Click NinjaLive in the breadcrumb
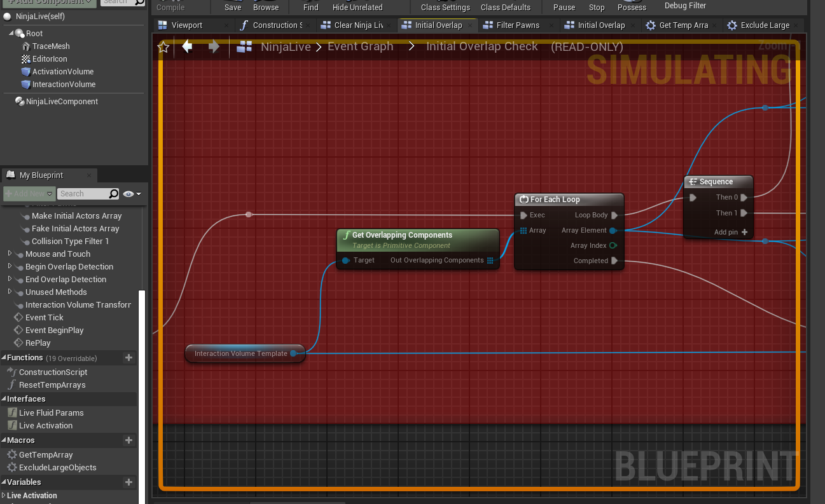Image resolution: width=825 pixels, height=504 pixels. 285,46
